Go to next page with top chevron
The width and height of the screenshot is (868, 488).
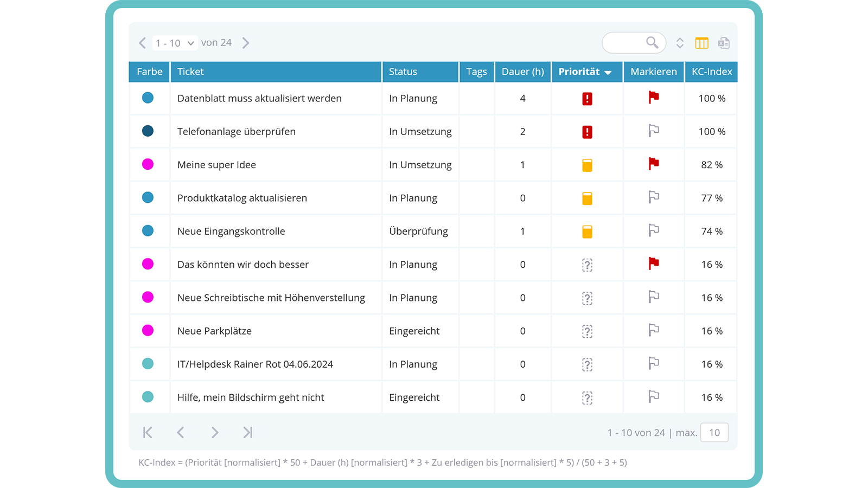click(246, 43)
